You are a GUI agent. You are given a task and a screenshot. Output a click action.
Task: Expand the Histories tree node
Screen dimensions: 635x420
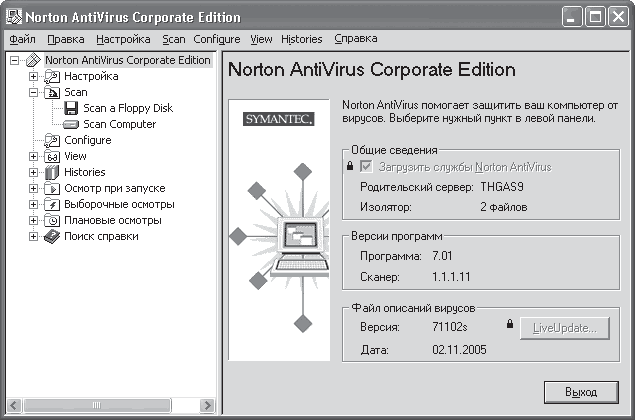pyautogui.click(x=34, y=172)
